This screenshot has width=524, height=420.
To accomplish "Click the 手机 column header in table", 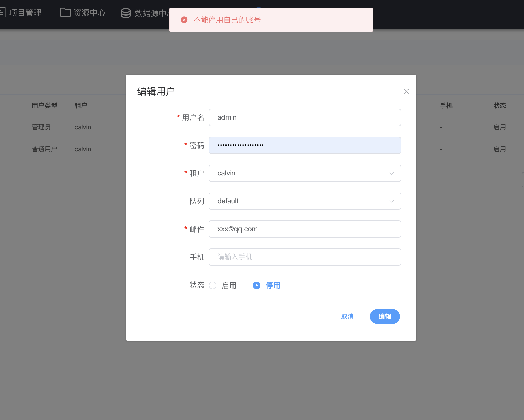I will tap(446, 106).
